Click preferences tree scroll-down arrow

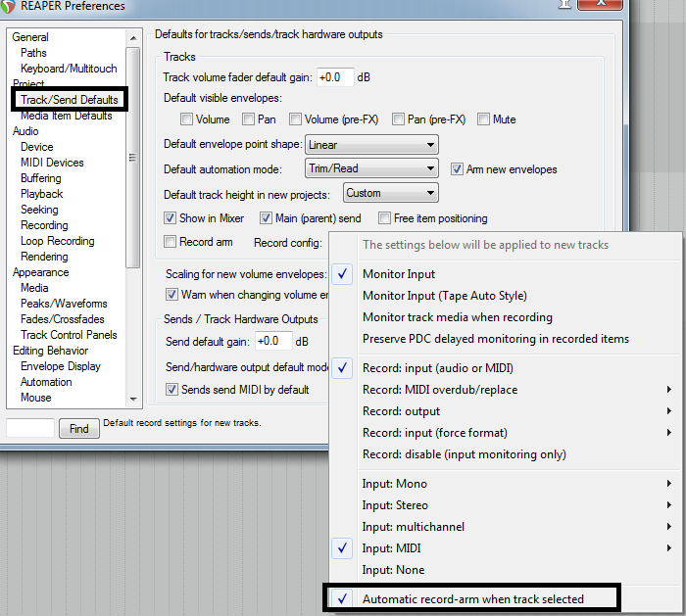pos(133,399)
